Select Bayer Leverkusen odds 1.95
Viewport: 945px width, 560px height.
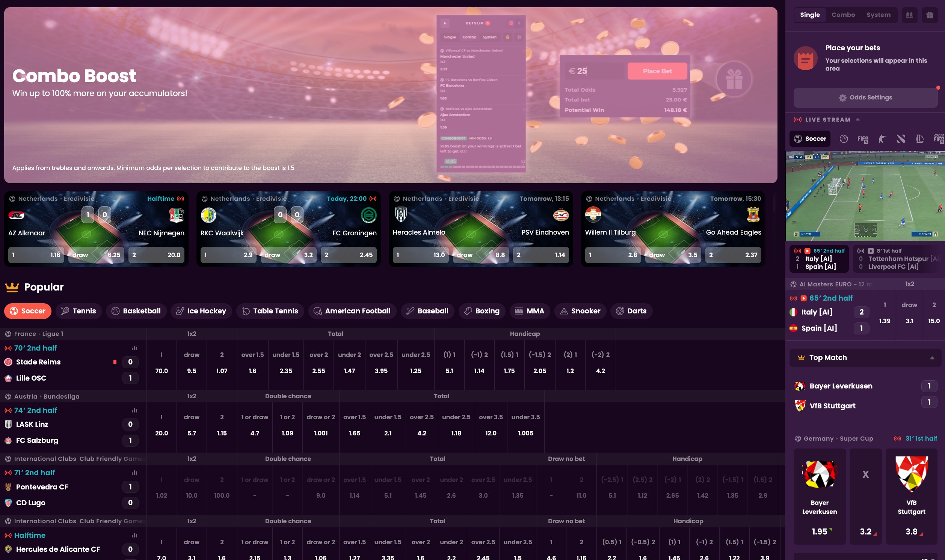click(x=819, y=496)
